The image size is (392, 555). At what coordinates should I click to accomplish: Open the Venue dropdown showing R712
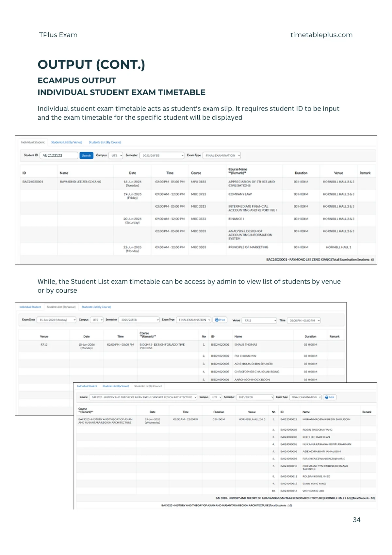[x=259, y=320]
